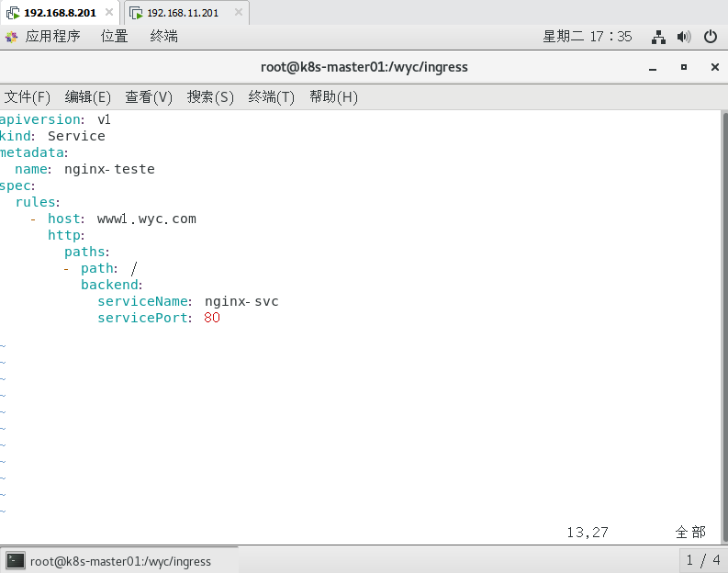Image resolution: width=728 pixels, height=573 pixels.
Task: Click the terminal icon in the taskbar
Action: 15,561
